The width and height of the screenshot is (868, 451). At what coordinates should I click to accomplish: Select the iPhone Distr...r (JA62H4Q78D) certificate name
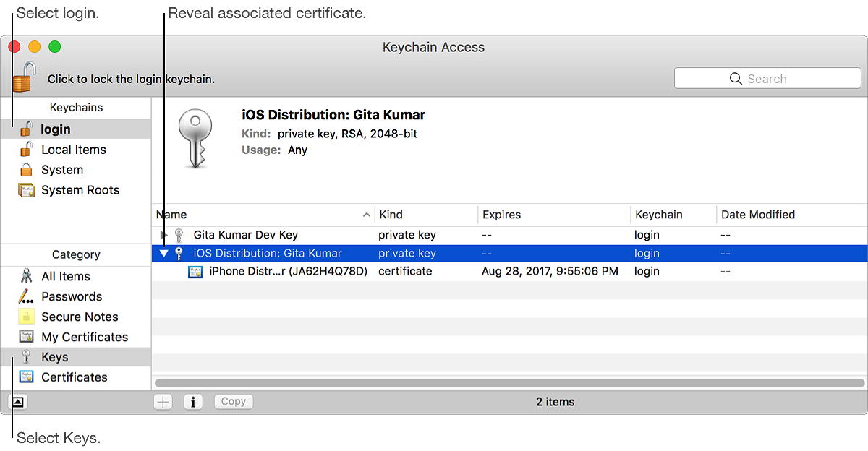[x=289, y=272]
